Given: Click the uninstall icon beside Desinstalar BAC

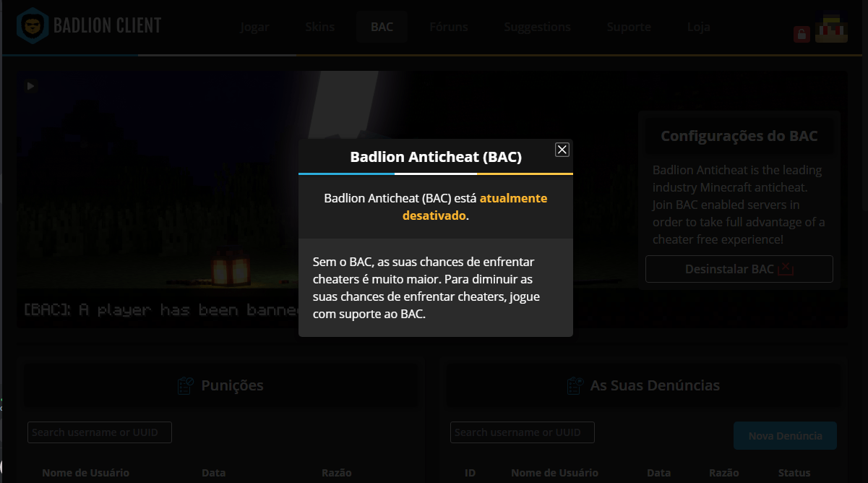Looking at the screenshot, I should [x=786, y=269].
